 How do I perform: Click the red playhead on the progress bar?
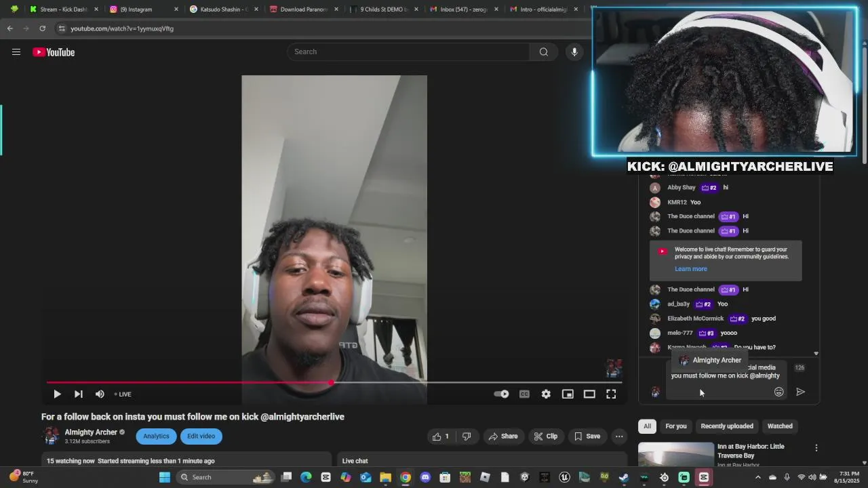point(331,383)
